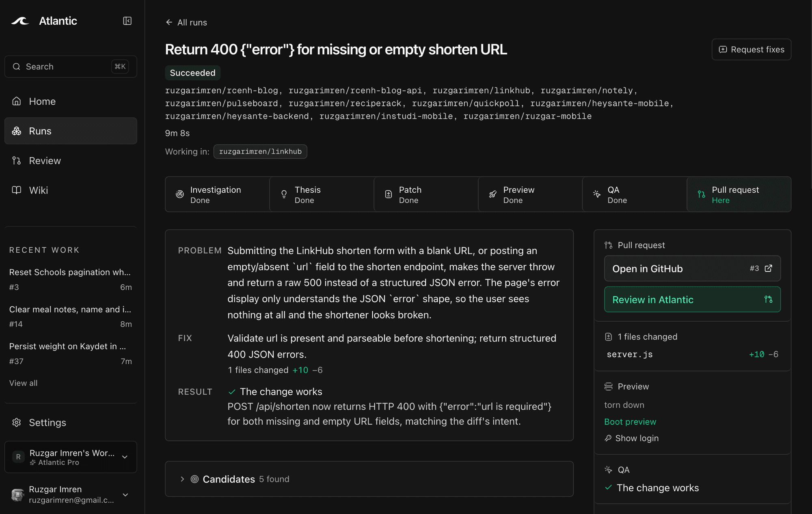
Task: Click Show login with key icon
Action: point(631,438)
